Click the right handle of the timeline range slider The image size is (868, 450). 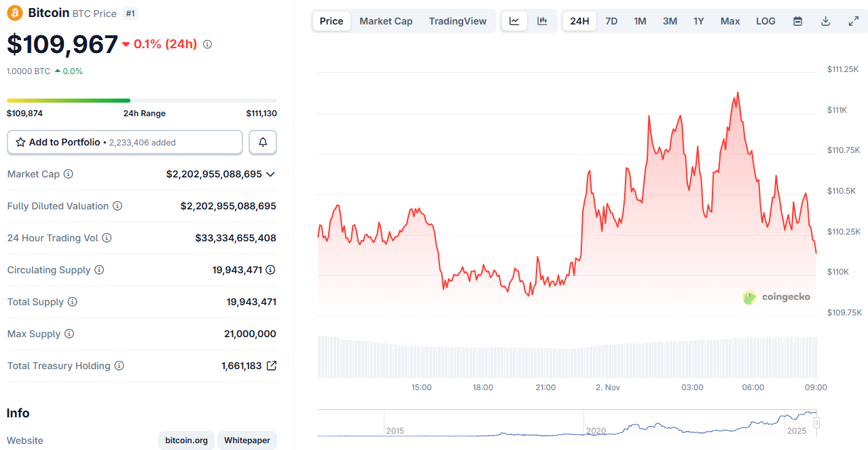tap(816, 423)
